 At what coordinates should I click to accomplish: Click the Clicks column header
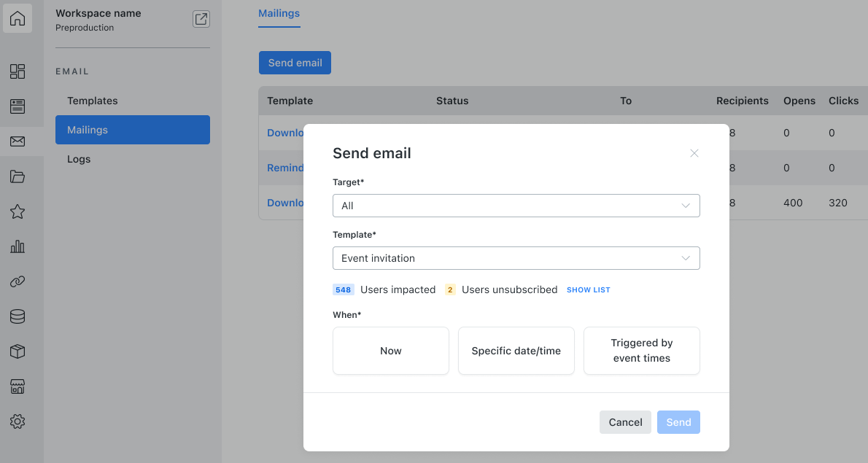[x=844, y=101]
